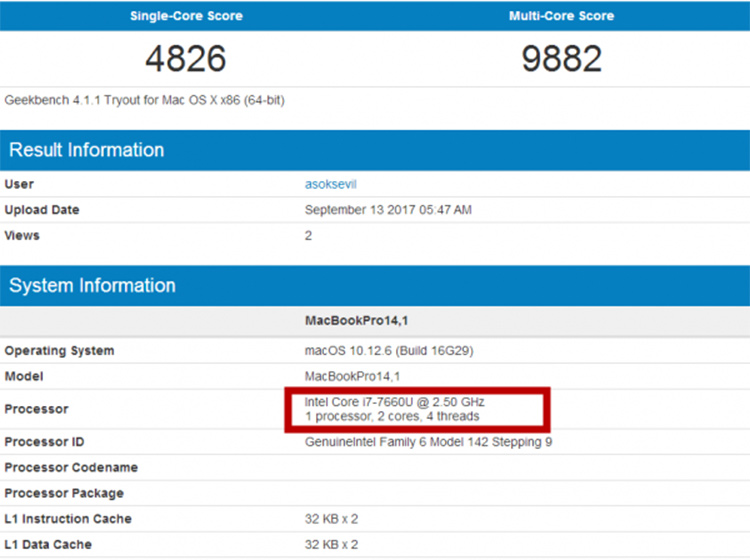The height and width of the screenshot is (560, 750).
Task: Click the MacBookPro14,1 value in Model row
Action: [353, 376]
